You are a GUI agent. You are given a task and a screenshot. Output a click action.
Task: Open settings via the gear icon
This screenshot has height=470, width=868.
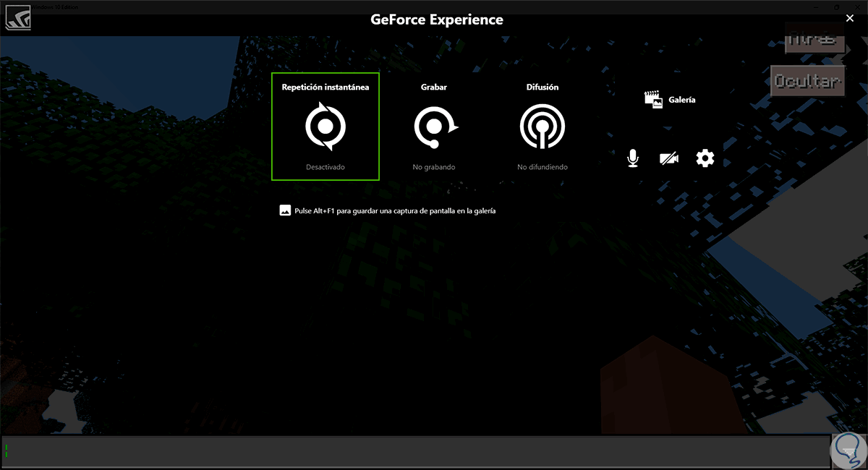[705, 158]
